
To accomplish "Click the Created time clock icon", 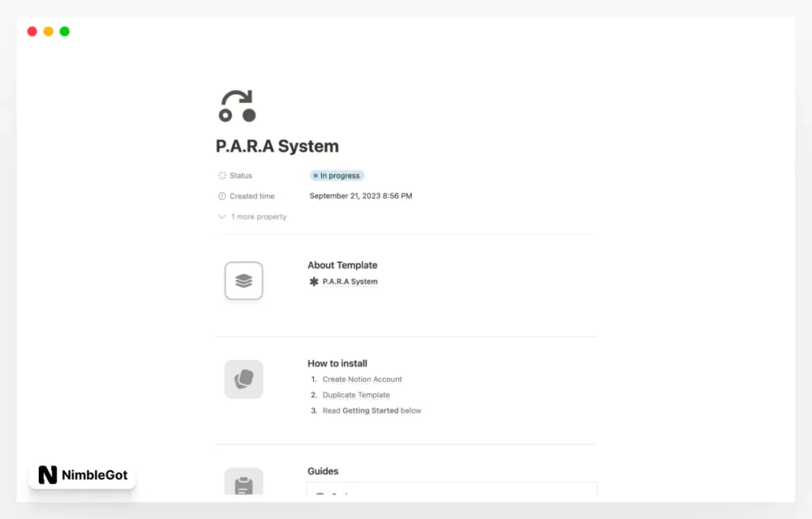I will (x=220, y=196).
